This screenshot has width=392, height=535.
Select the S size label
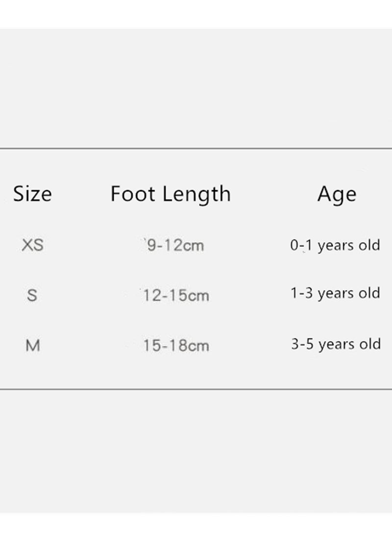pyautogui.click(x=32, y=295)
